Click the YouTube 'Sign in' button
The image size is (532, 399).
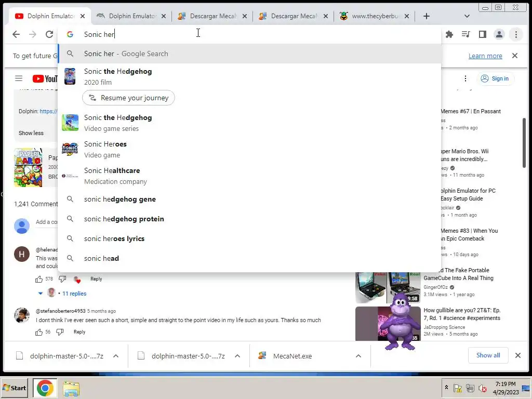tap(495, 79)
